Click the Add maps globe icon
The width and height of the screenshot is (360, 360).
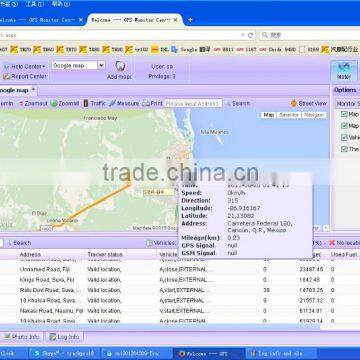coord(120,66)
